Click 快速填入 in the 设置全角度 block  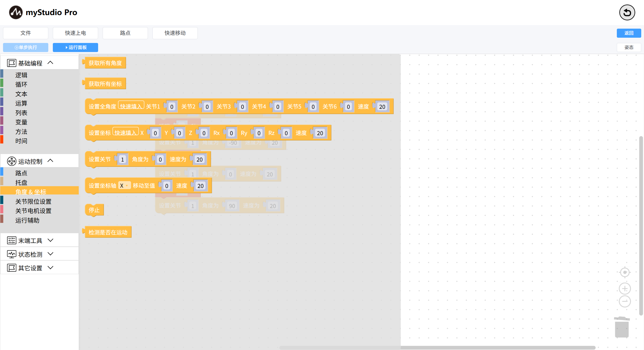pyautogui.click(x=131, y=106)
